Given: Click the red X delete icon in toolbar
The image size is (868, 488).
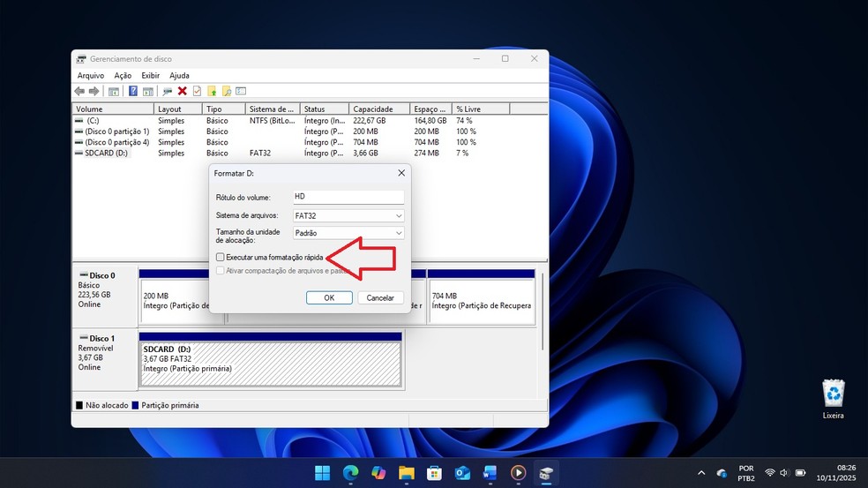Looking at the screenshot, I should click(x=182, y=91).
